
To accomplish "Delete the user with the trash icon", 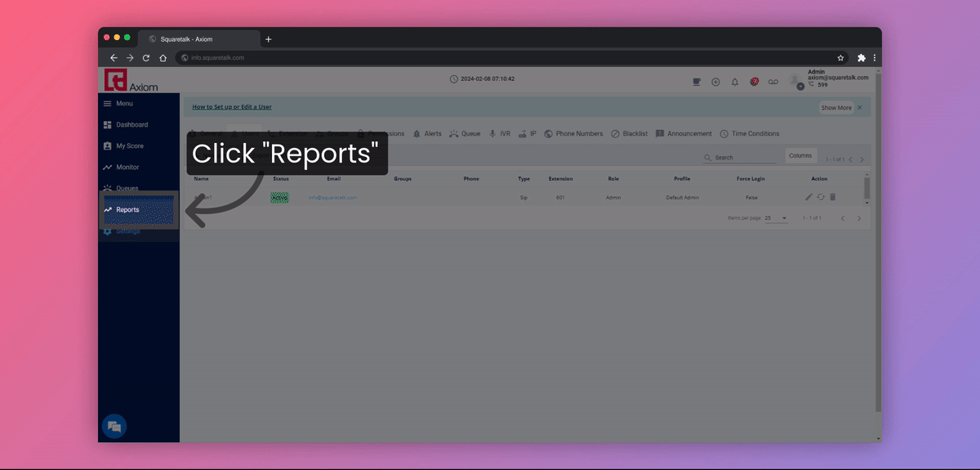I will (832, 197).
